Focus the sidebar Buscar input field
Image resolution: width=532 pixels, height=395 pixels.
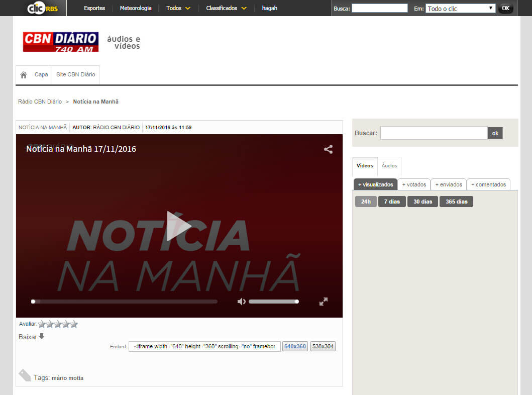434,133
